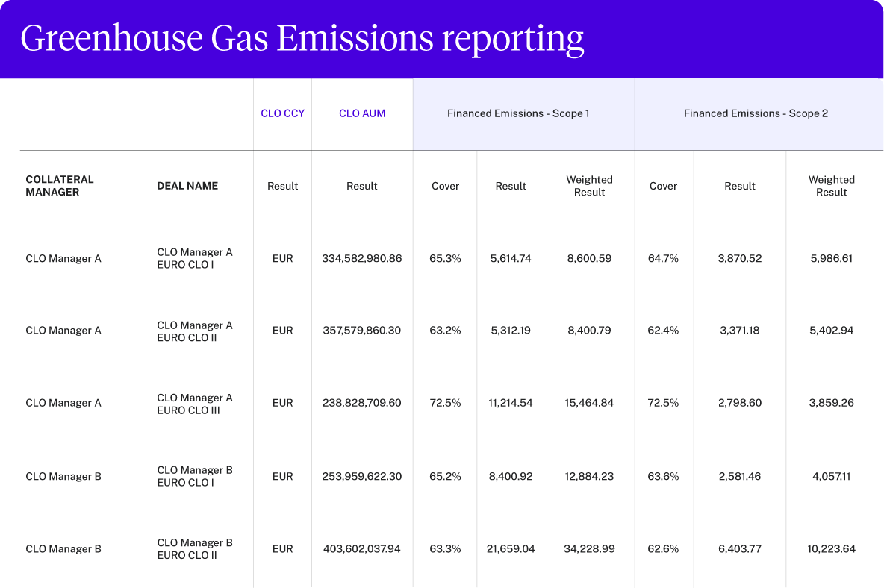Viewport: 884px width, 588px height.
Task: Click the CLO CCY column header link
Action: (x=282, y=113)
